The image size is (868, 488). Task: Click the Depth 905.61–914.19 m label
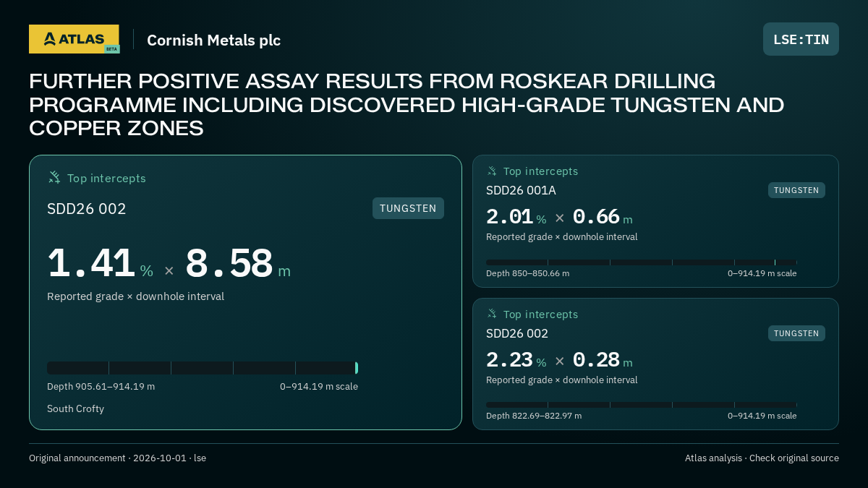[101, 386]
